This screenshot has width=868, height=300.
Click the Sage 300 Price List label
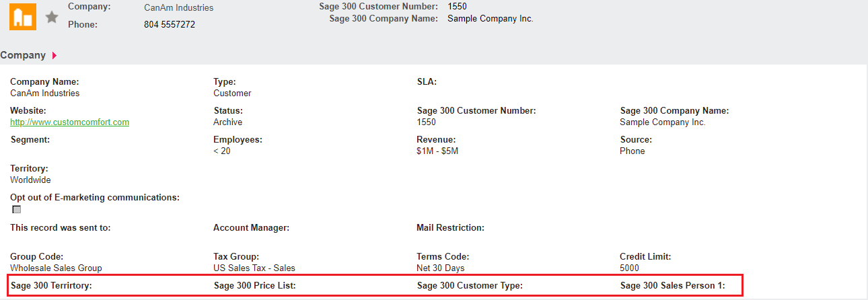pos(255,286)
